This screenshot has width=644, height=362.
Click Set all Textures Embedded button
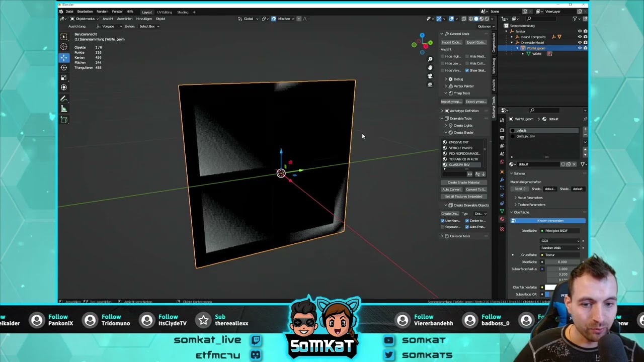[x=463, y=197]
